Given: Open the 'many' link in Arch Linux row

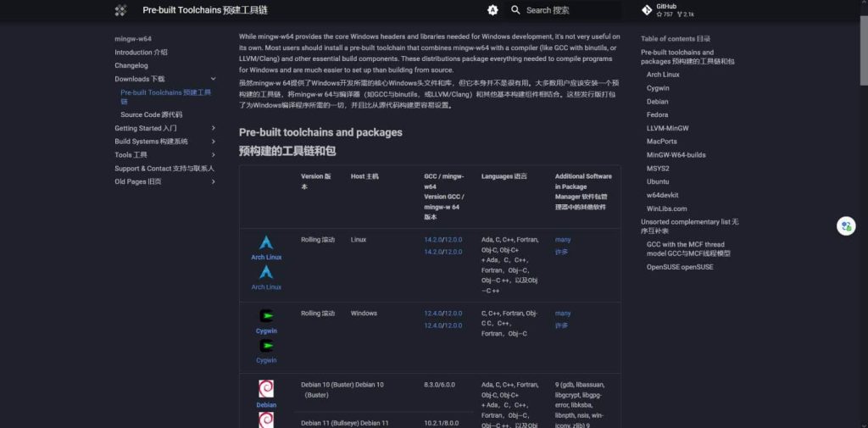Looking at the screenshot, I should click(x=563, y=240).
